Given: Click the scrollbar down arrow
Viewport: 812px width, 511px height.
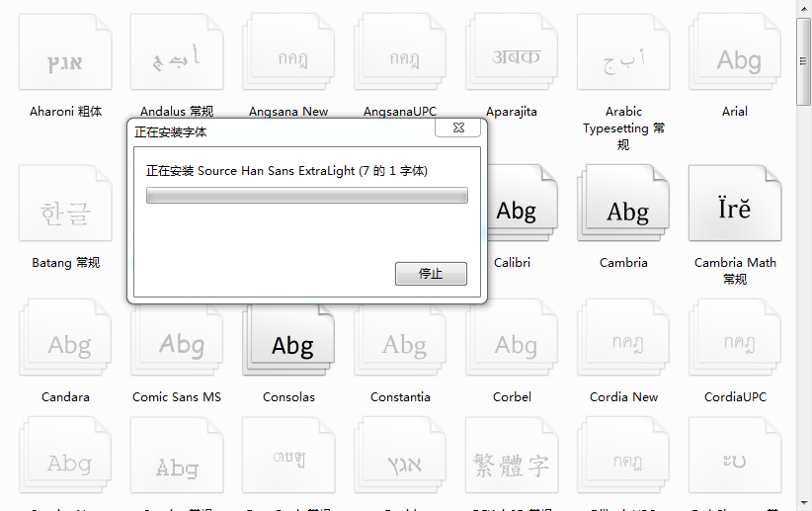Looking at the screenshot, I should coord(804,503).
